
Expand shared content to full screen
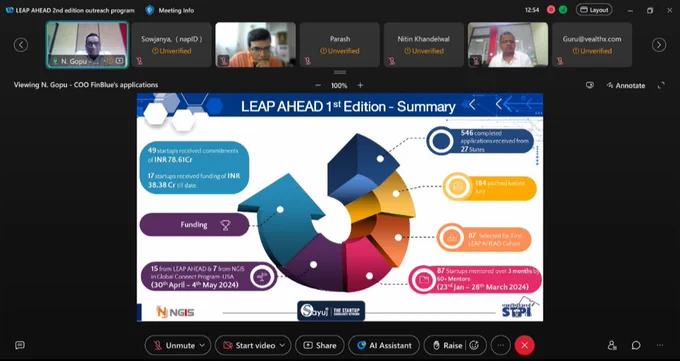point(661,85)
